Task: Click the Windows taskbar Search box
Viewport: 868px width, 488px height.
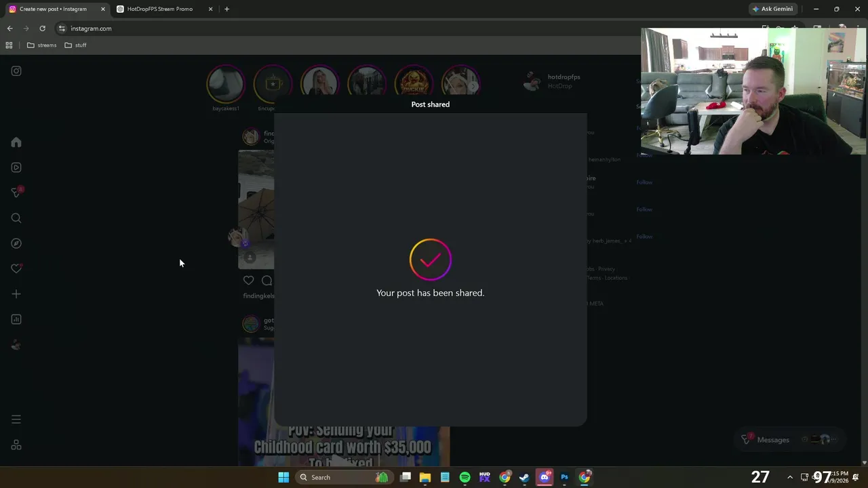Action: (x=344, y=477)
